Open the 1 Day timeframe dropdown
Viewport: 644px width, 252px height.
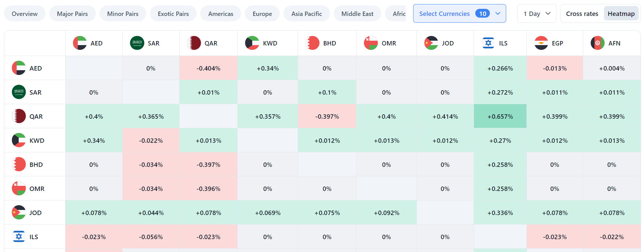[x=536, y=14]
